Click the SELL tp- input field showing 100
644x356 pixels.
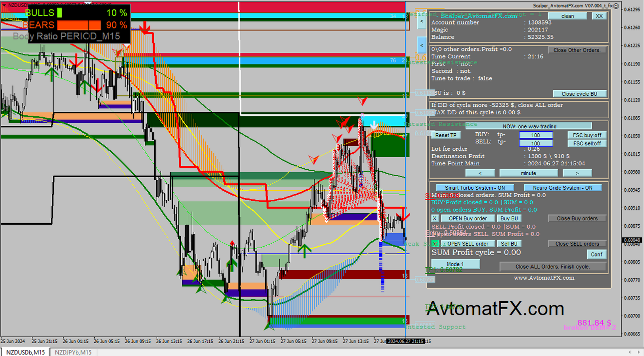[x=536, y=143]
